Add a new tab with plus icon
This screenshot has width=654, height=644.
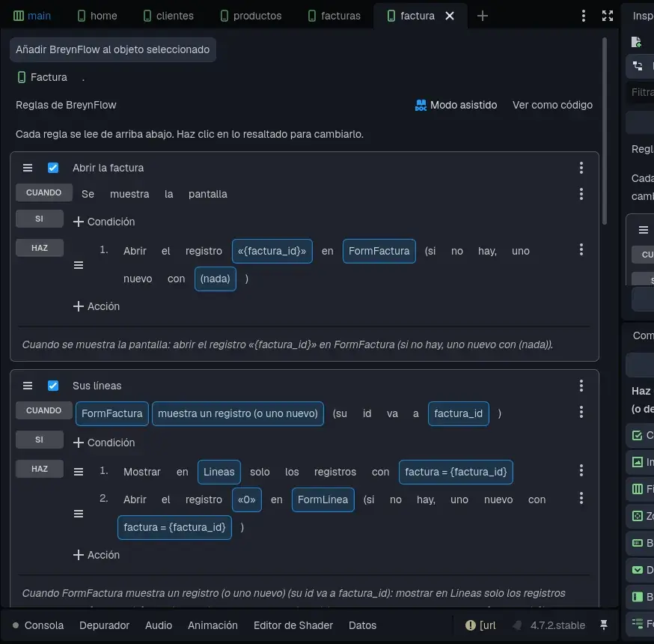482,16
